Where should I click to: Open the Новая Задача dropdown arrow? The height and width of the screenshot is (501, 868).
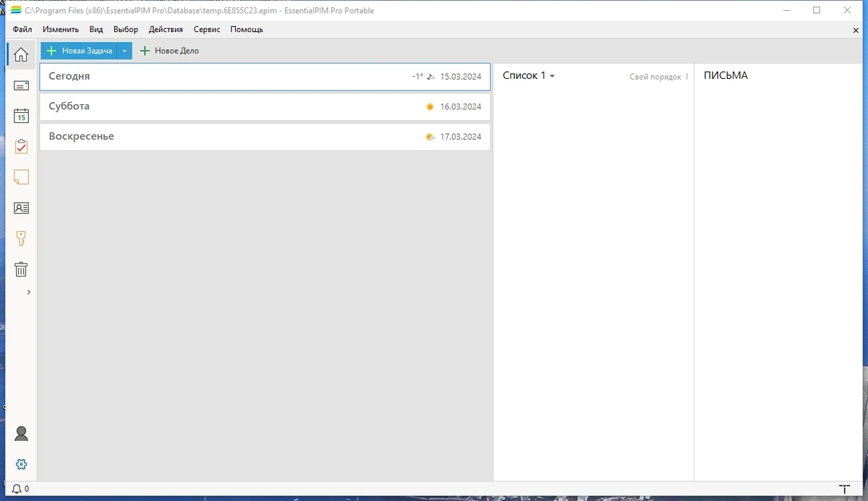coord(124,51)
